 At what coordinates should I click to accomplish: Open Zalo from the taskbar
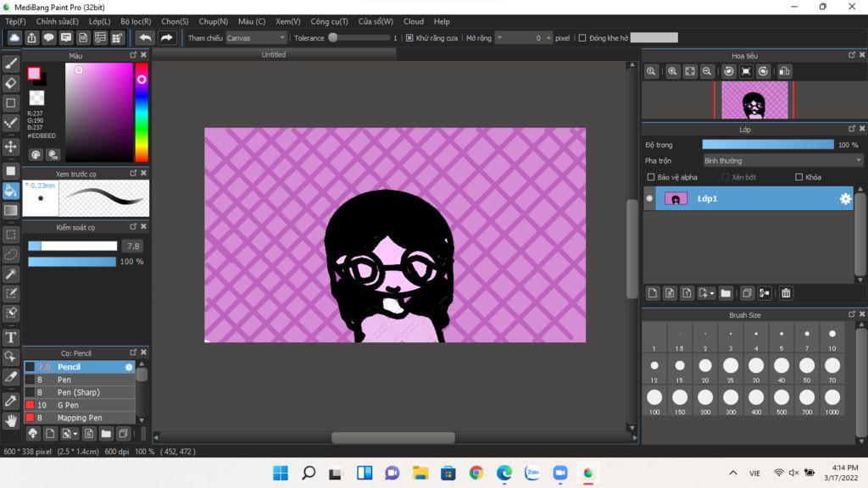[532, 473]
